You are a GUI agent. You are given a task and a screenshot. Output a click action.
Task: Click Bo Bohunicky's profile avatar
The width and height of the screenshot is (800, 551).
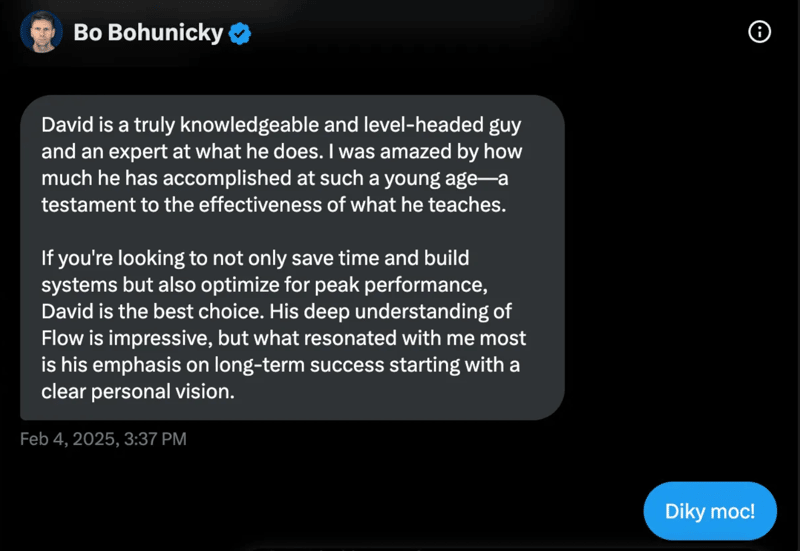click(x=41, y=33)
